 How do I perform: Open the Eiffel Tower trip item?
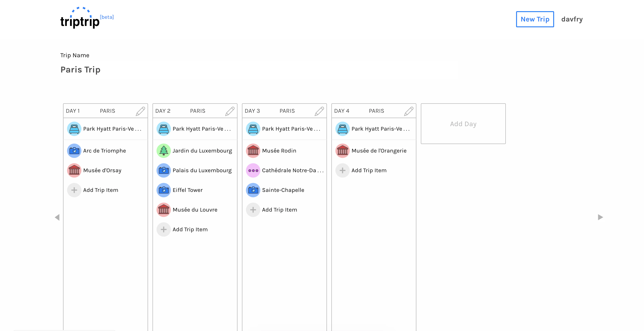pos(188,190)
